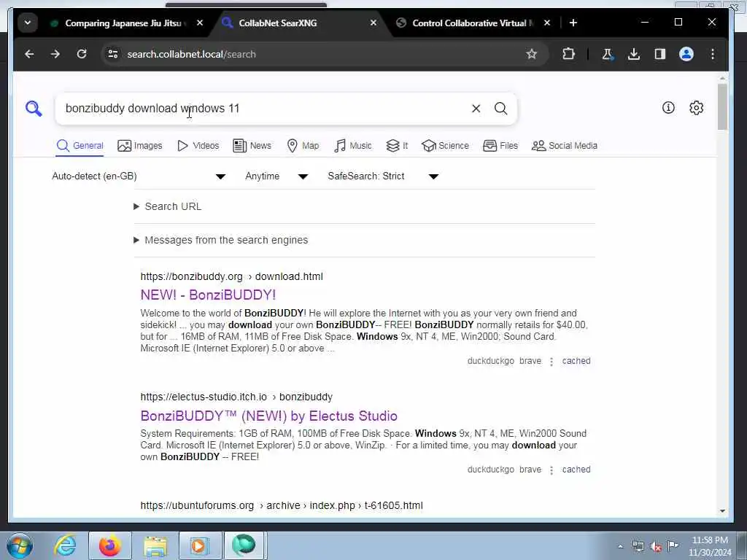Expand Messages from the search engines

point(220,240)
